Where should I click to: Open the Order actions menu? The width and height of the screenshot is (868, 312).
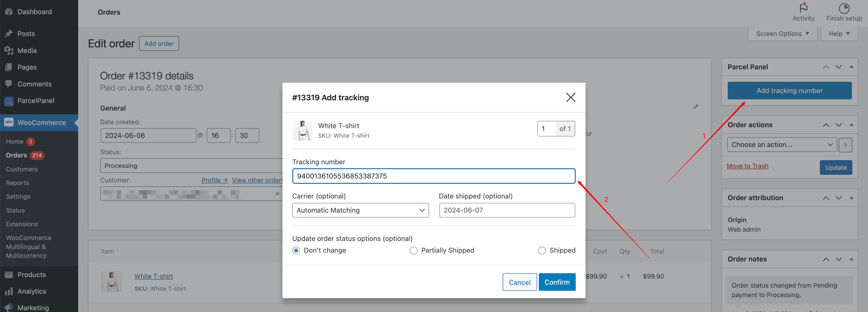tap(781, 144)
